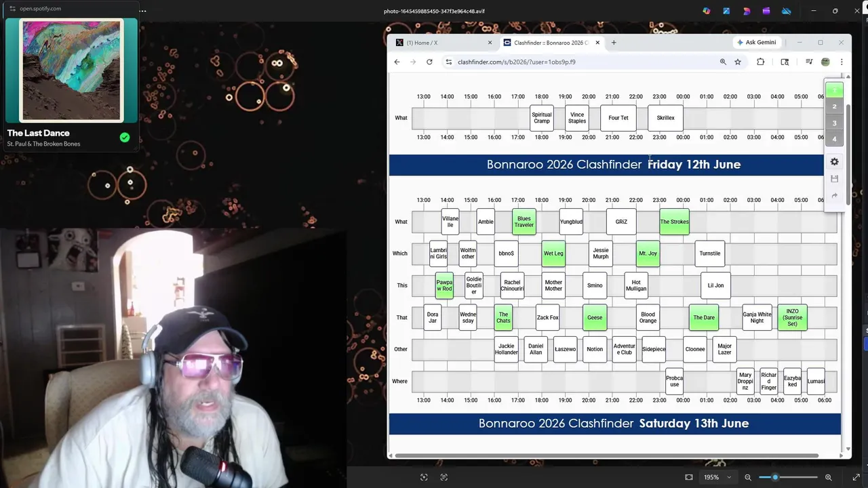
Task: Click the Photos zoom slider handle
Action: tap(775, 477)
